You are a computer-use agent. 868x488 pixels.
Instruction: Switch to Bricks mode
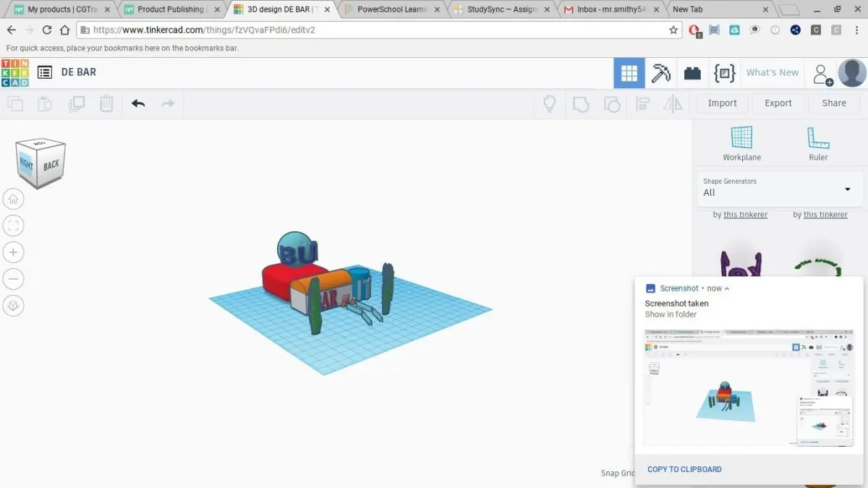click(x=692, y=73)
